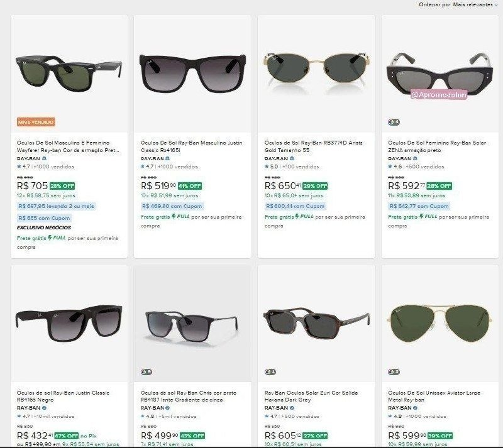
Task: Click the price 'R$ 705' on Wayfarer card
Action: tap(32, 186)
